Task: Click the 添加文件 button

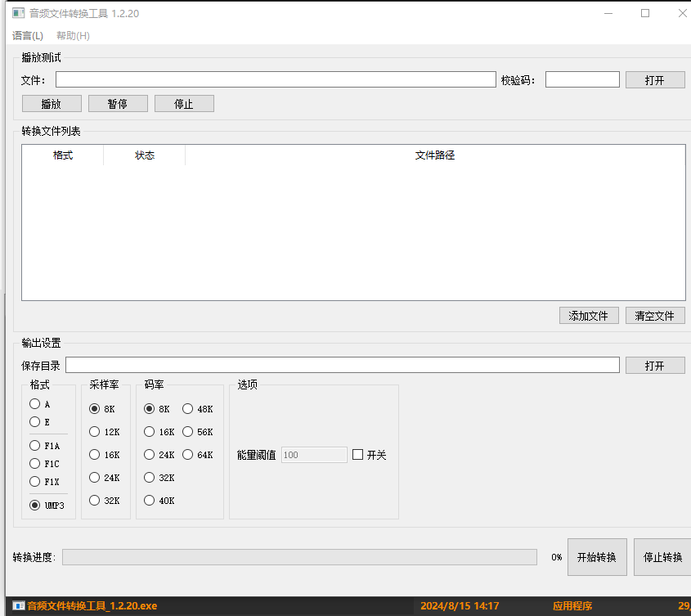Action: click(x=589, y=316)
